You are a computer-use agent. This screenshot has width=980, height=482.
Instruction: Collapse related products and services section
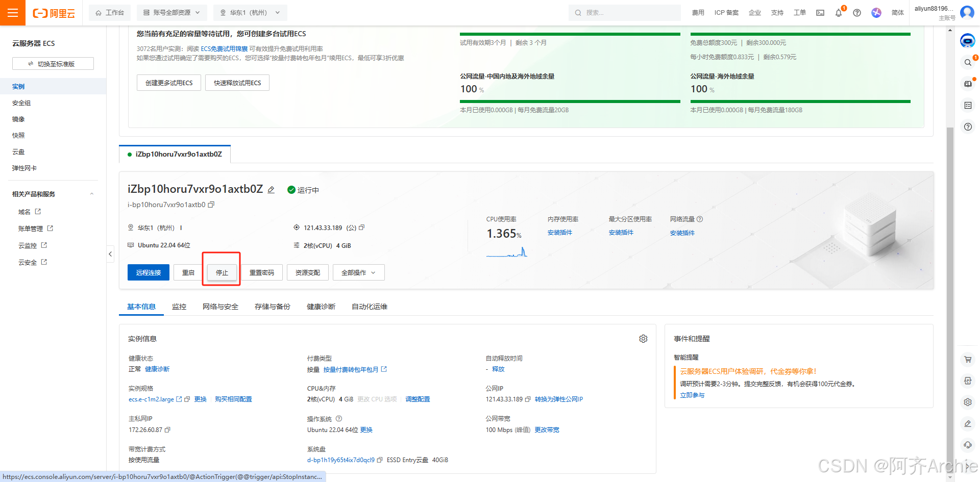click(x=92, y=194)
